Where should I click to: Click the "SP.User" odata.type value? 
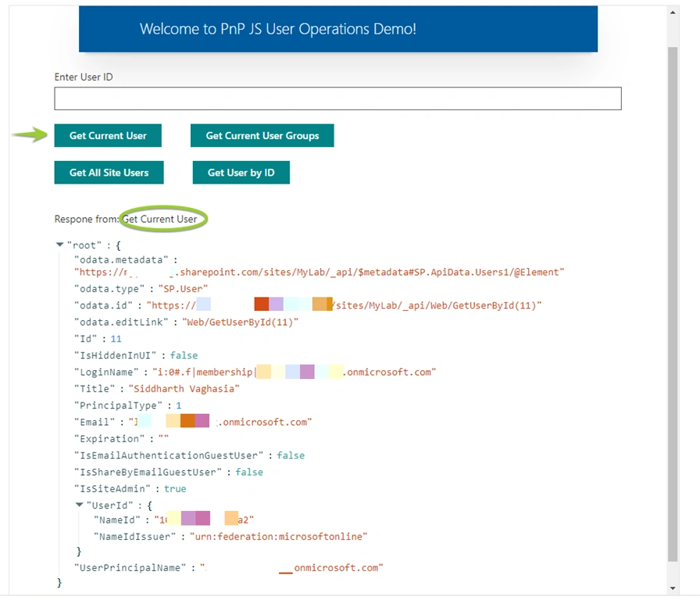[183, 289]
